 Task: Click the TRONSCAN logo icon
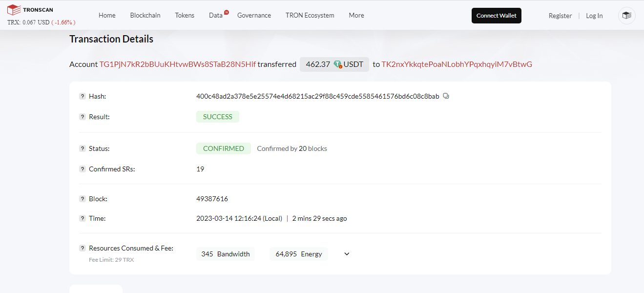coord(14,10)
